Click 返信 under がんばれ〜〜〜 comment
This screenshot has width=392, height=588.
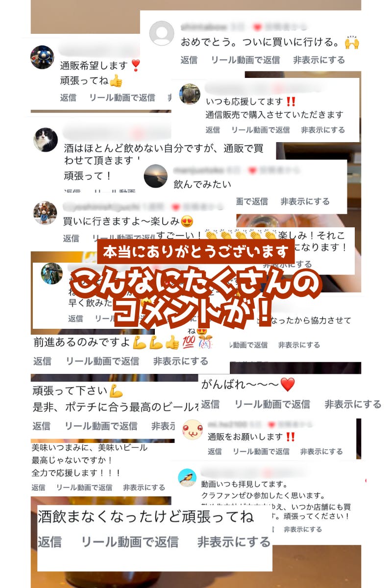coord(210,404)
